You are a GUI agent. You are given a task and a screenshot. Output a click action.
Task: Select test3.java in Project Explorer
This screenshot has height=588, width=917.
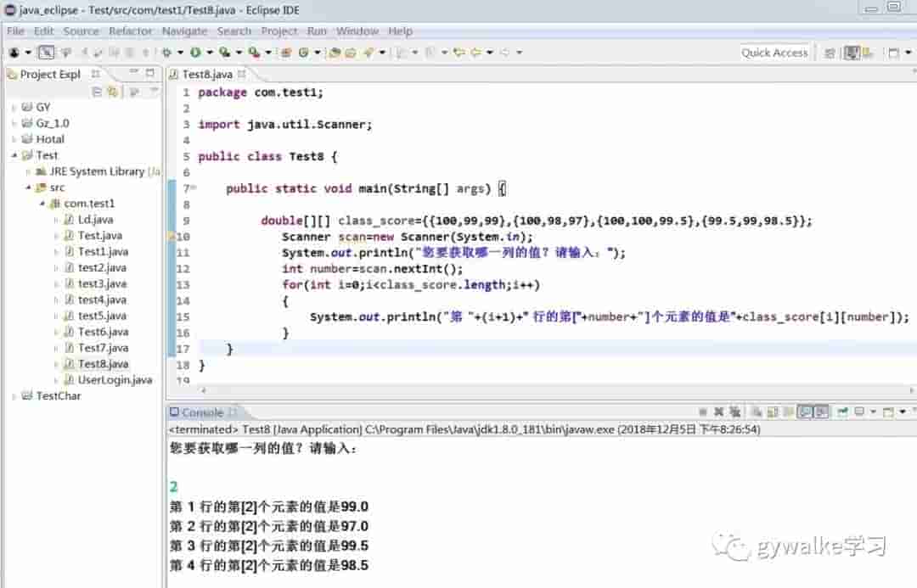point(102,284)
